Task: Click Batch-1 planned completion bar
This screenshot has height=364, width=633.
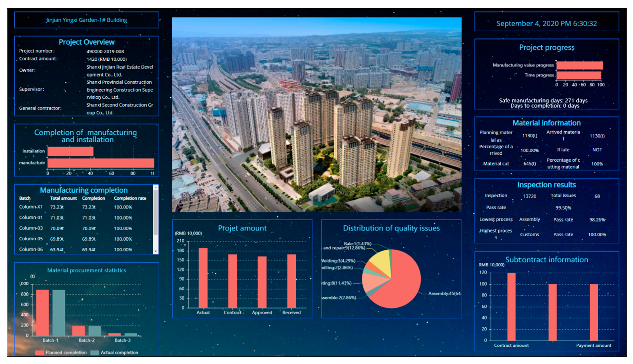Action: pyautogui.click(x=43, y=312)
